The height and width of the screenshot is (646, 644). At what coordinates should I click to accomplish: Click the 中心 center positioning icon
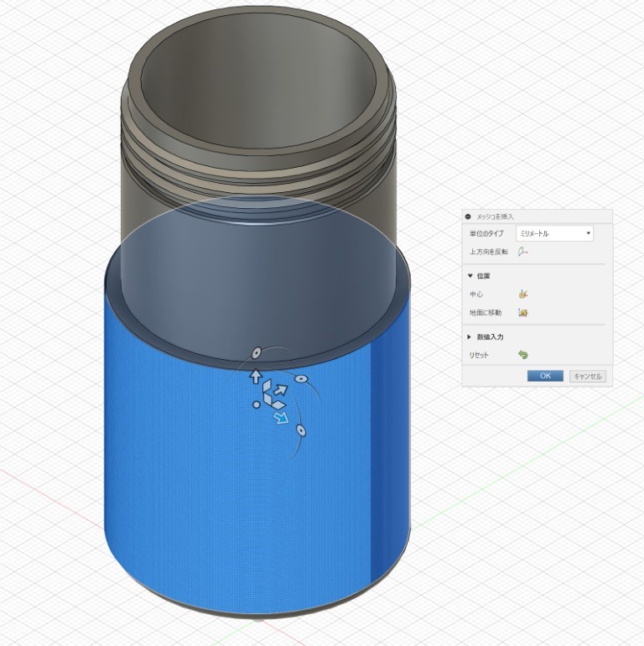522,294
